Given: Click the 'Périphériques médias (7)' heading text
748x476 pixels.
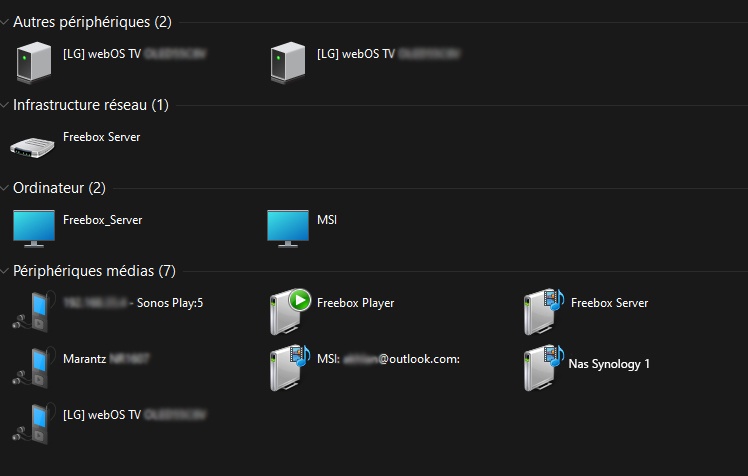Looking at the screenshot, I should tap(94, 271).
